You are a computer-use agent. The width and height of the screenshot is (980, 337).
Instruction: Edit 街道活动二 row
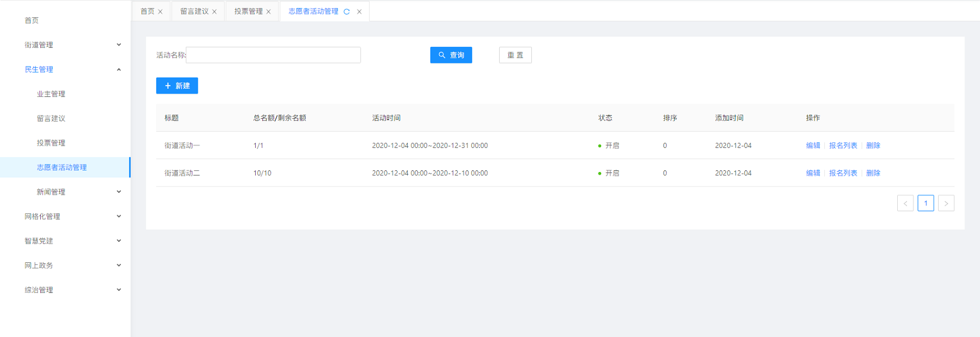[x=813, y=173]
